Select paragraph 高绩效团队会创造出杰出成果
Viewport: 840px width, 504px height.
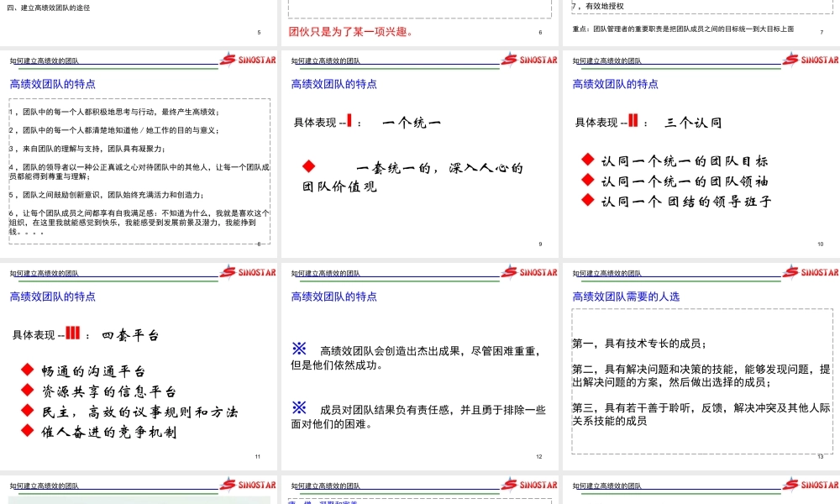point(416,358)
